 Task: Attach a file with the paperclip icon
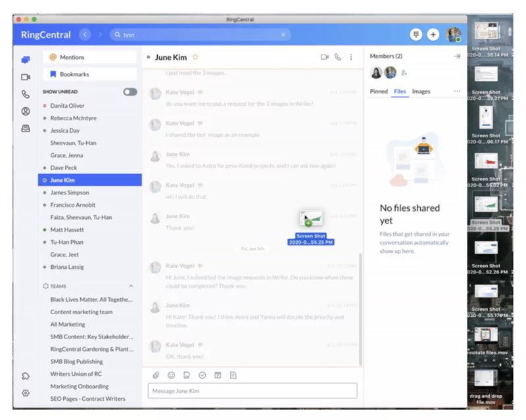[156, 375]
